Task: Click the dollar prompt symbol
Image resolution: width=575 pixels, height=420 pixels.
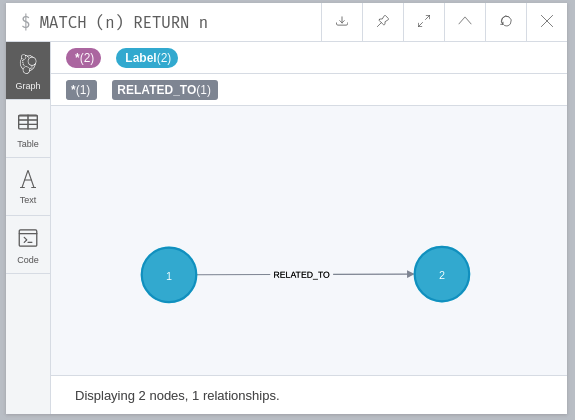Action: [25, 22]
